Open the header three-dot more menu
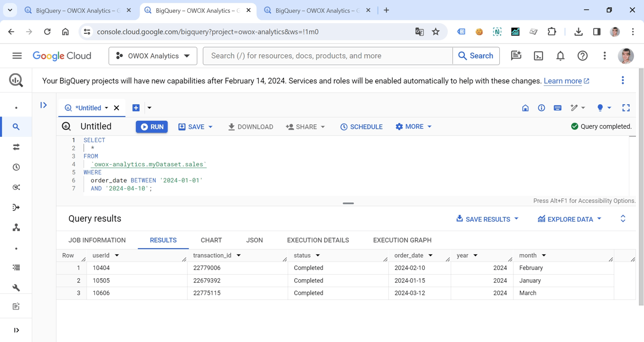 coord(604,56)
